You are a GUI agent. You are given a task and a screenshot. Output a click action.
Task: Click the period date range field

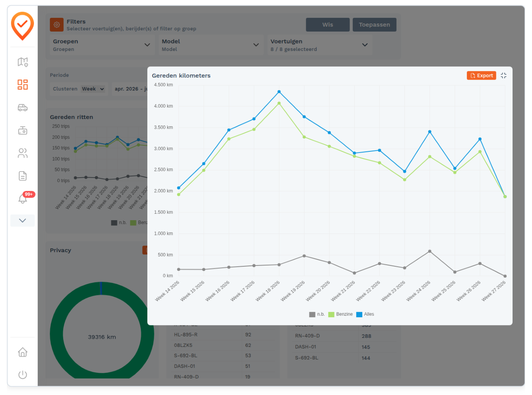[130, 89]
